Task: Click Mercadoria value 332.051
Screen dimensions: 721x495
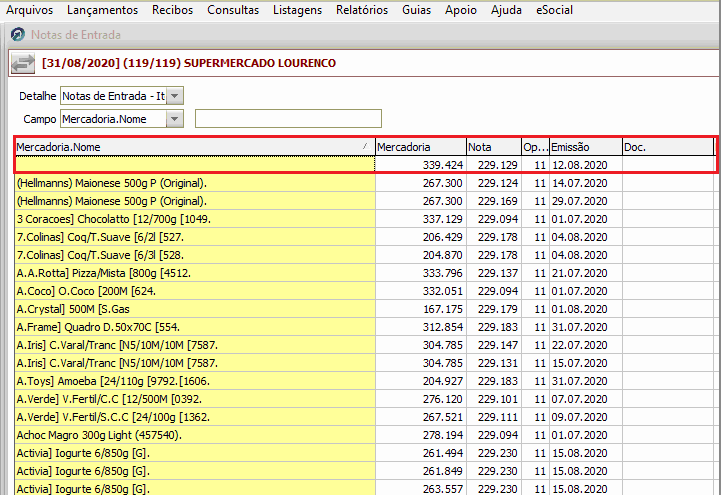Action: [443, 291]
